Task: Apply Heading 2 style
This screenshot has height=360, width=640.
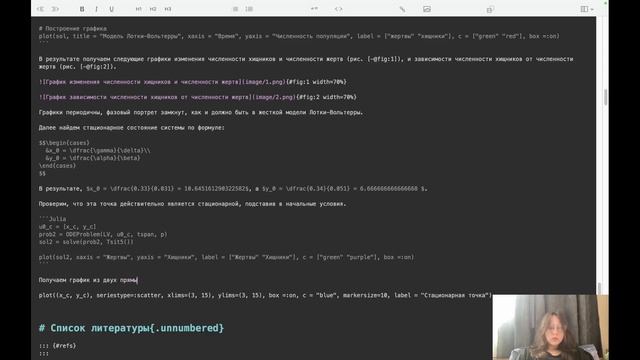Action: (153, 9)
